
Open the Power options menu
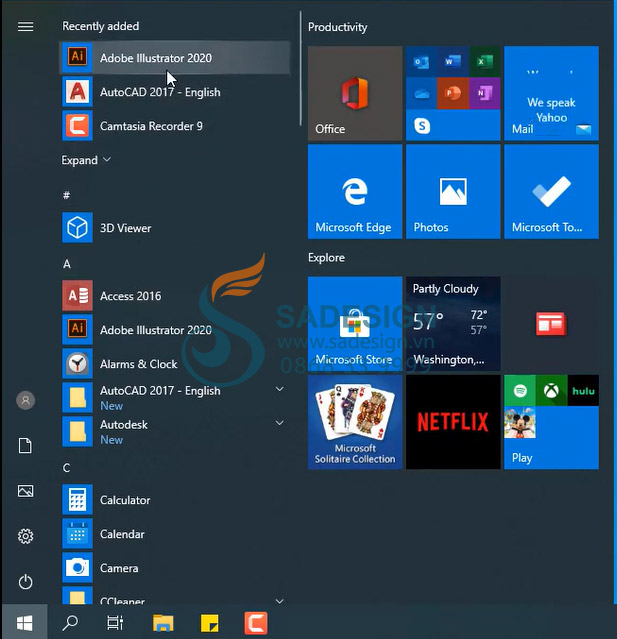[x=26, y=582]
